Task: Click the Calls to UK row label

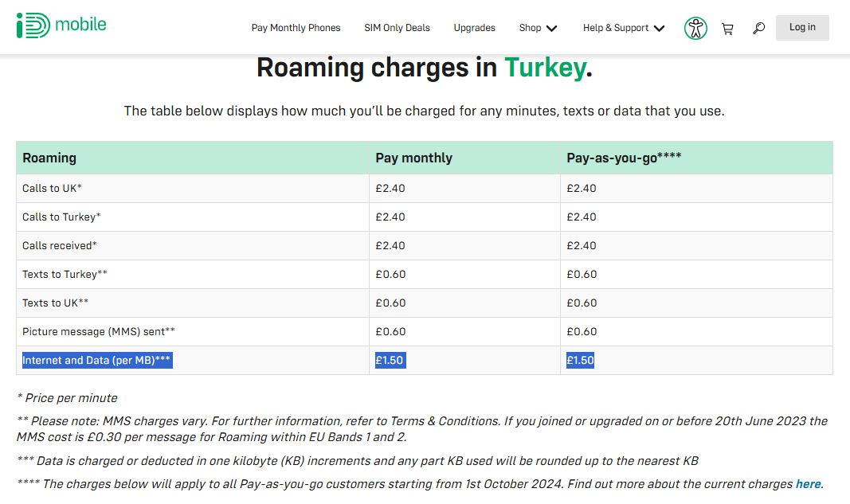Action: pyautogui.click(x=52, y=188)
